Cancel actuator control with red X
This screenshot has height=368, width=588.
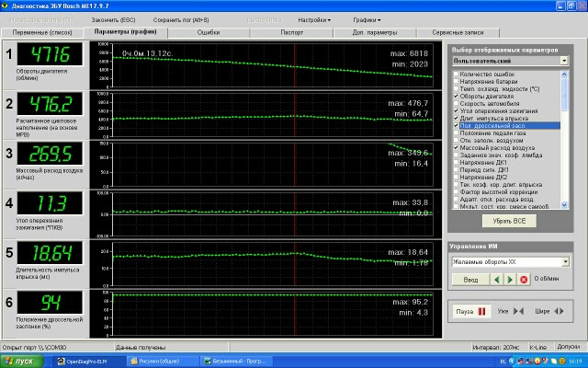524,280
